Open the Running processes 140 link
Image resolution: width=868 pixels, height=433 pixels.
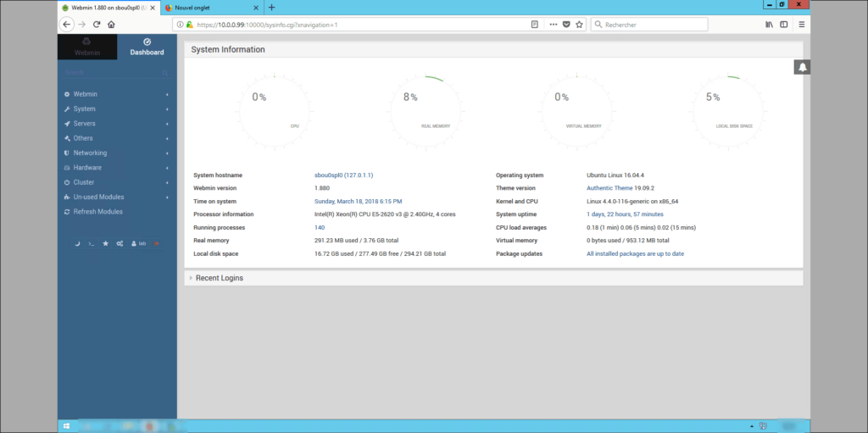tap(320, 228)
